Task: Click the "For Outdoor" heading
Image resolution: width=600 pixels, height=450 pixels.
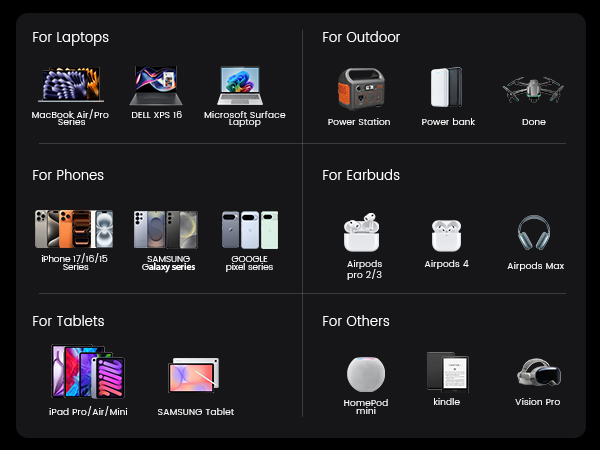Action: (361, 37)
